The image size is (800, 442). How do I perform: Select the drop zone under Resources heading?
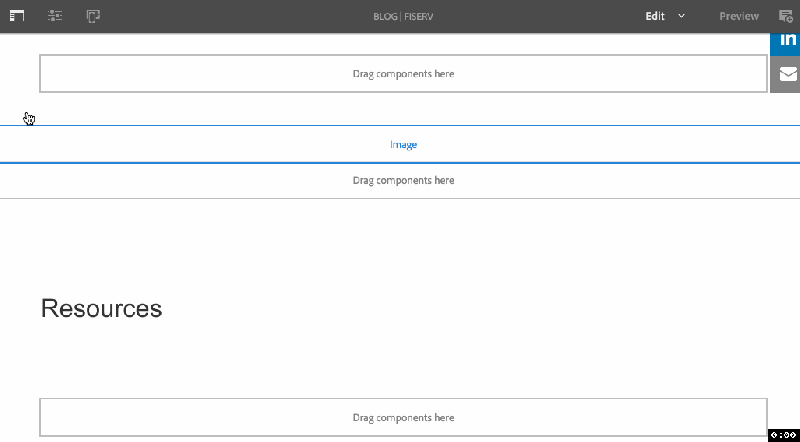click(x=403, y=418)
